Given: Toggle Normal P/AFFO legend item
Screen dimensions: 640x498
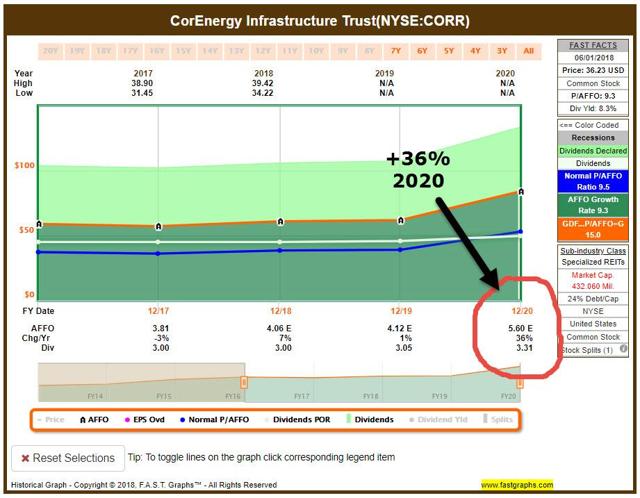Looking at the screenshot, I should click(x=215, y=420).
